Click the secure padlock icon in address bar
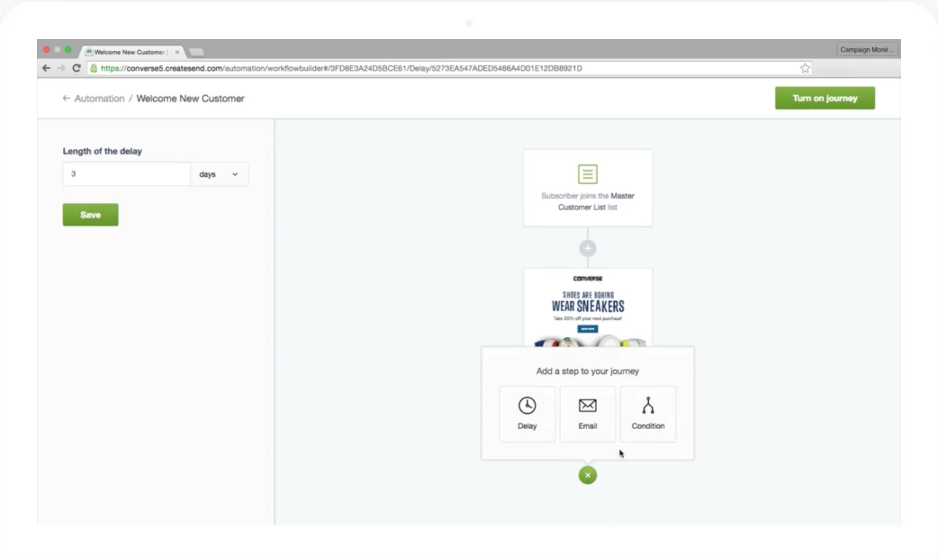938x560 pixels. (x=94, y=68)
